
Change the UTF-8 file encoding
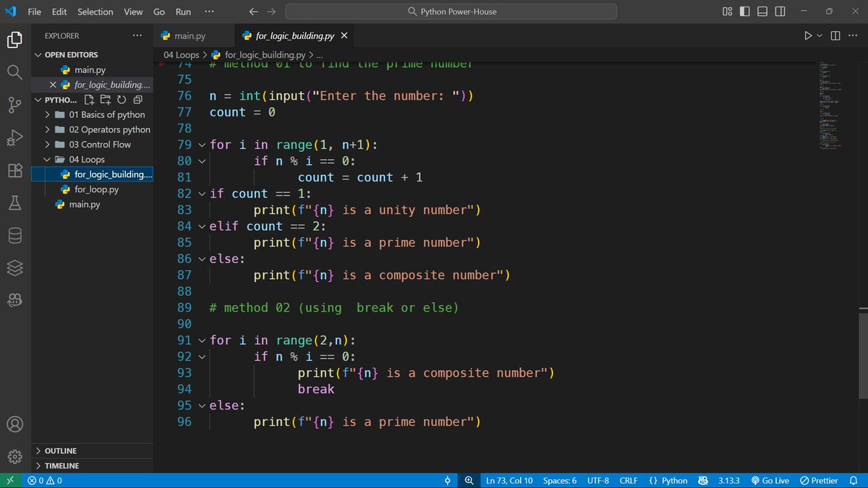(x=598, y=480)
